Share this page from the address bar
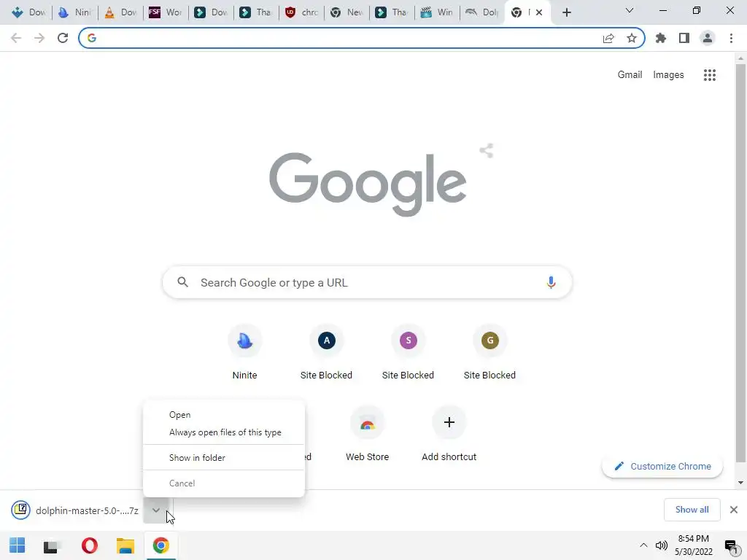Screen dimensions: 747x560 tap(608, 38)
